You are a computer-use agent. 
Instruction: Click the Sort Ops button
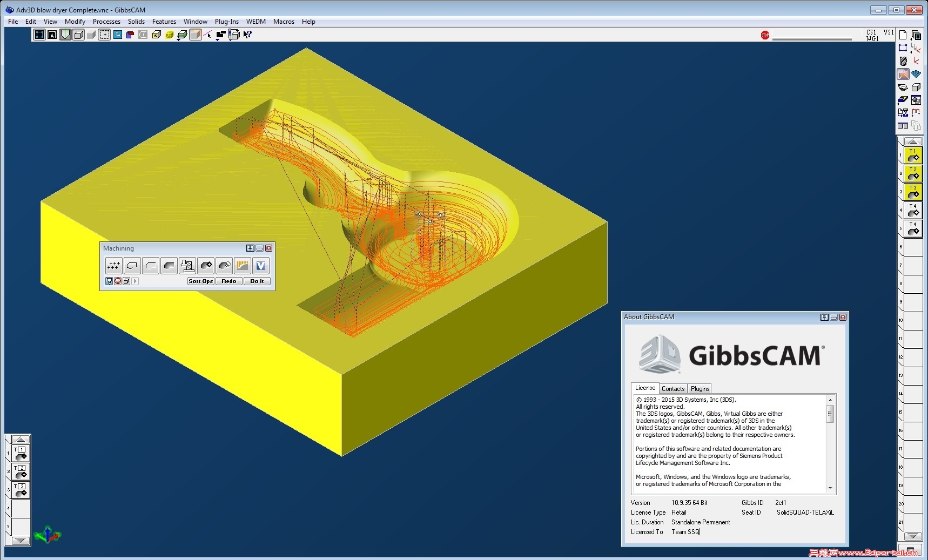click(200, 281)
